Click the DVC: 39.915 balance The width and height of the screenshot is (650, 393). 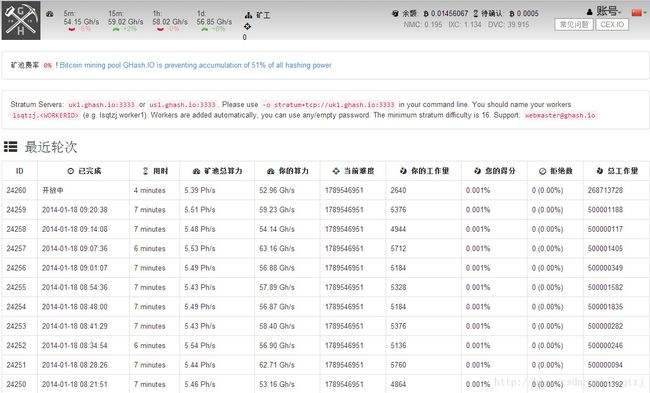(509, 24)
